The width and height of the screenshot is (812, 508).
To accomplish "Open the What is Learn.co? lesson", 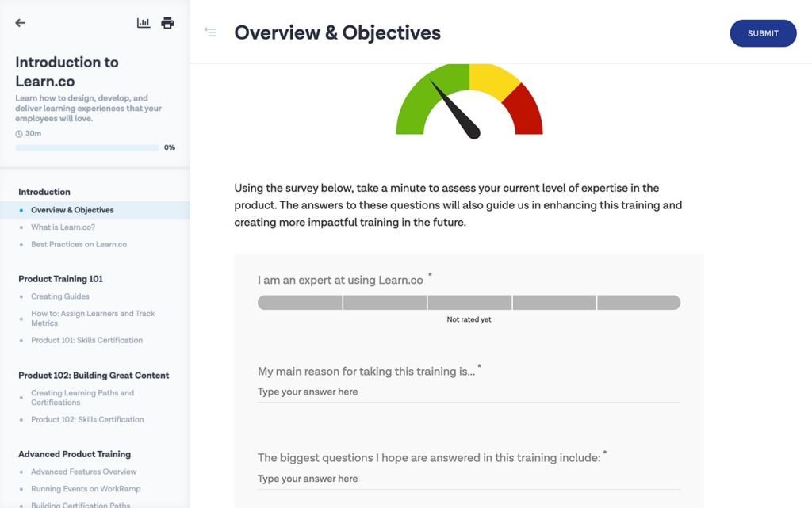I will [63, 227].
